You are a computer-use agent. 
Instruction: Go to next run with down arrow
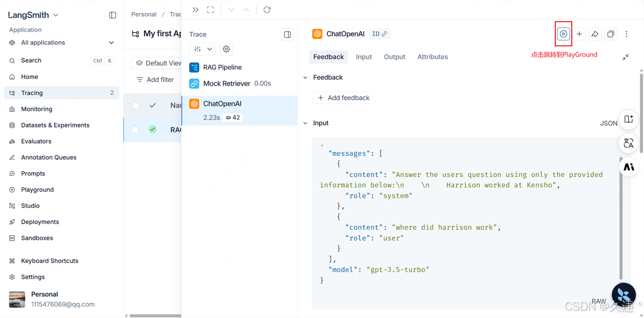231,10
